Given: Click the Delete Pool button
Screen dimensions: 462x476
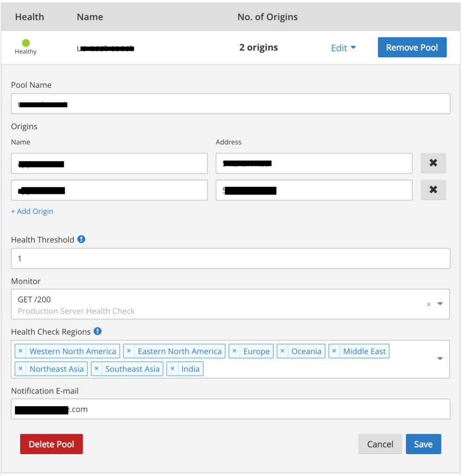Looking at the screenshot, I should (51, 444).
